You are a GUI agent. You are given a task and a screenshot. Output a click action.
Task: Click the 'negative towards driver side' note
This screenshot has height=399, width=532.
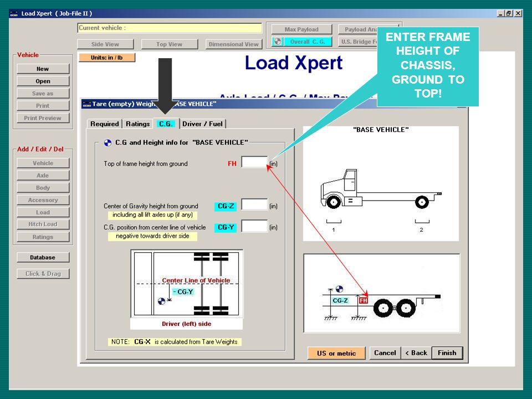(x=153, y=236)
